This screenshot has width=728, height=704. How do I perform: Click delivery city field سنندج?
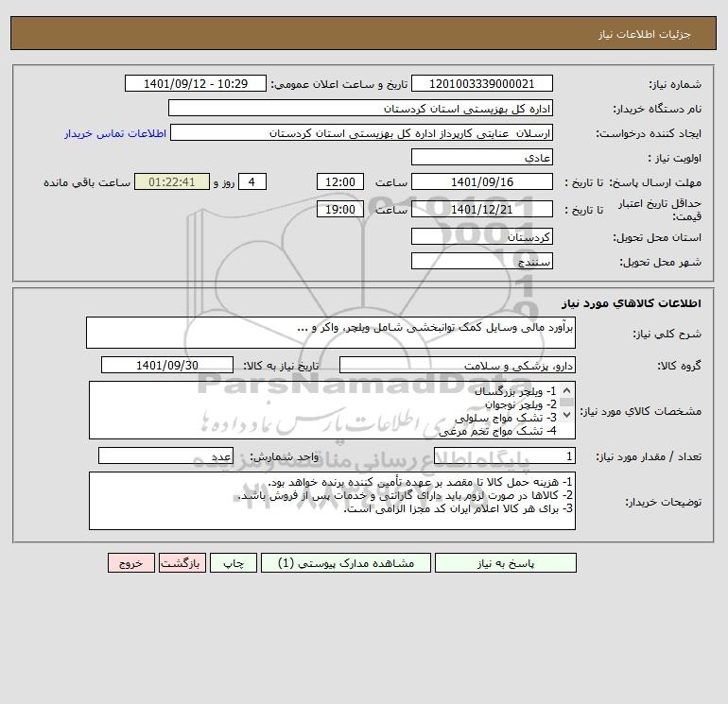point(482,261)
